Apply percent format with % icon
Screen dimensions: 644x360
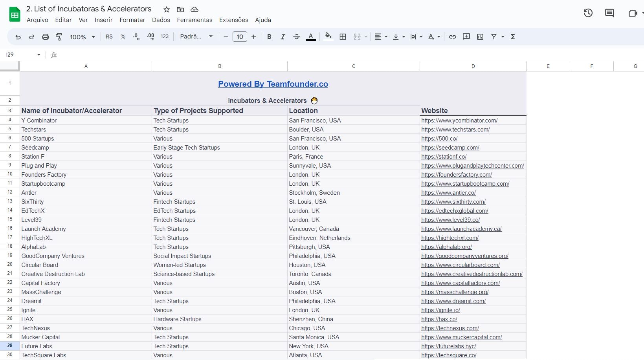point(123,37)
